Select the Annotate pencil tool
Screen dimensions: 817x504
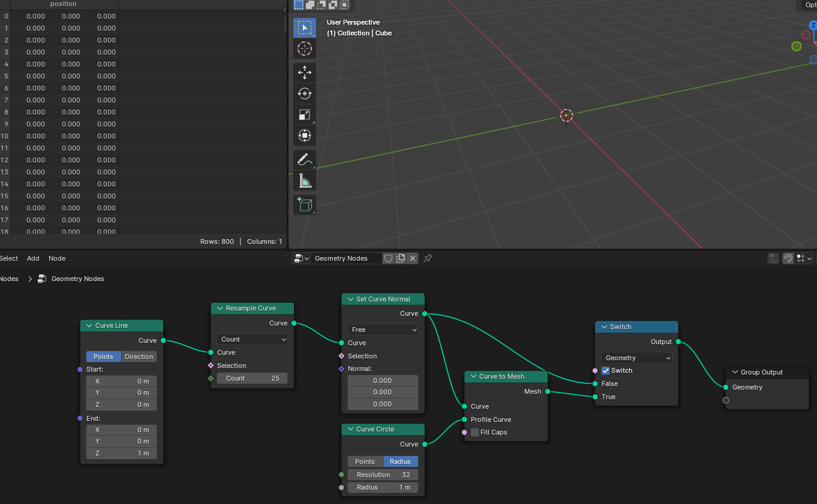pyautogui.click(x=305, y=159)
